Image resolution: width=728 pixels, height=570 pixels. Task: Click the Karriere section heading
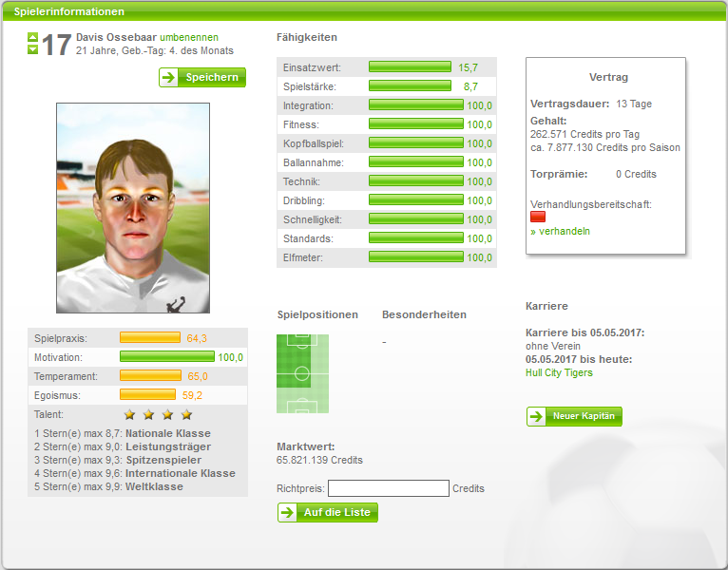[x=546, y=306]
